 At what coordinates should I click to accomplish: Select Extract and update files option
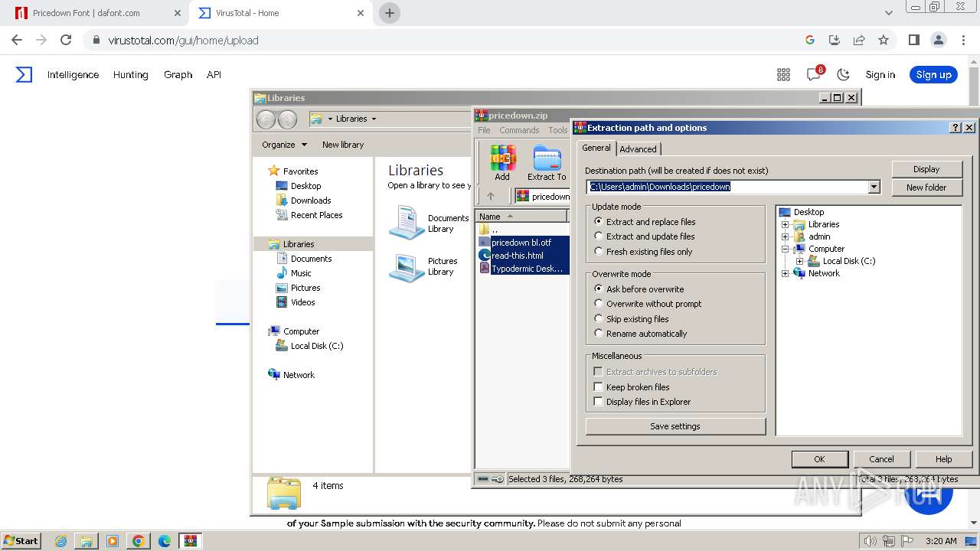coord(599,236)
